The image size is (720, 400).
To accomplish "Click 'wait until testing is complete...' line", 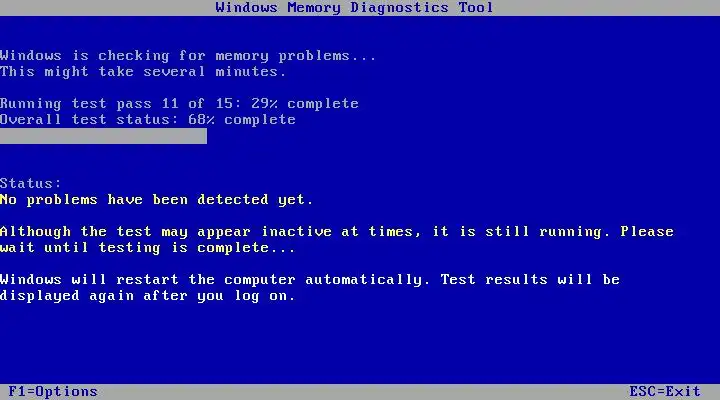I will coord(147,248).
